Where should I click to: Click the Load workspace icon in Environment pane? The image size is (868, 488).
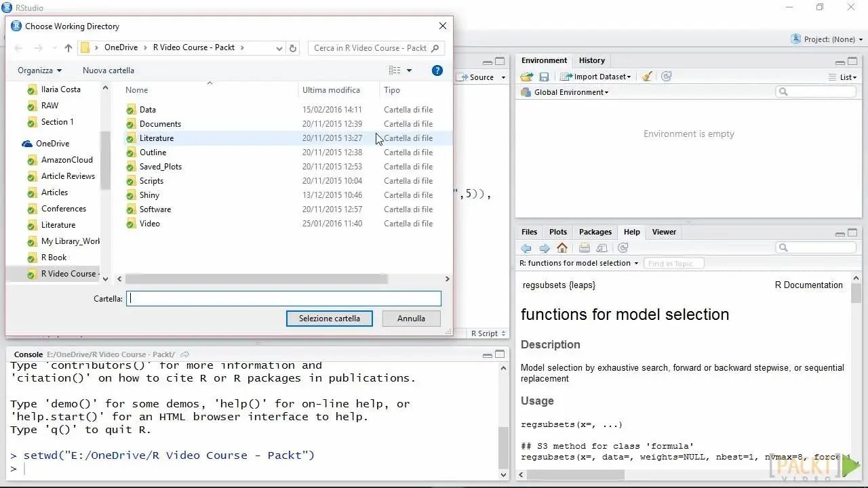pos(527,77)
